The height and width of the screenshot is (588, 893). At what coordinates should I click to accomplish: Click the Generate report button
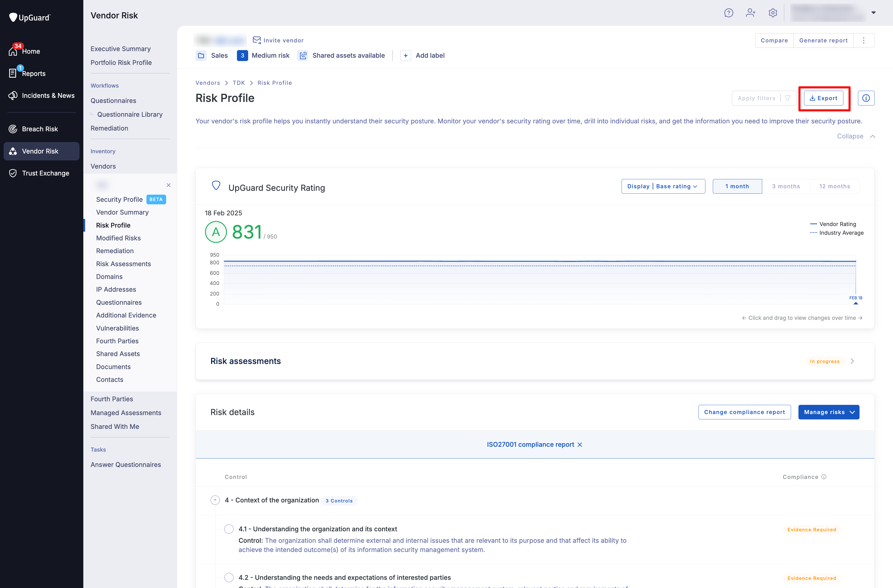click(823, 41)
